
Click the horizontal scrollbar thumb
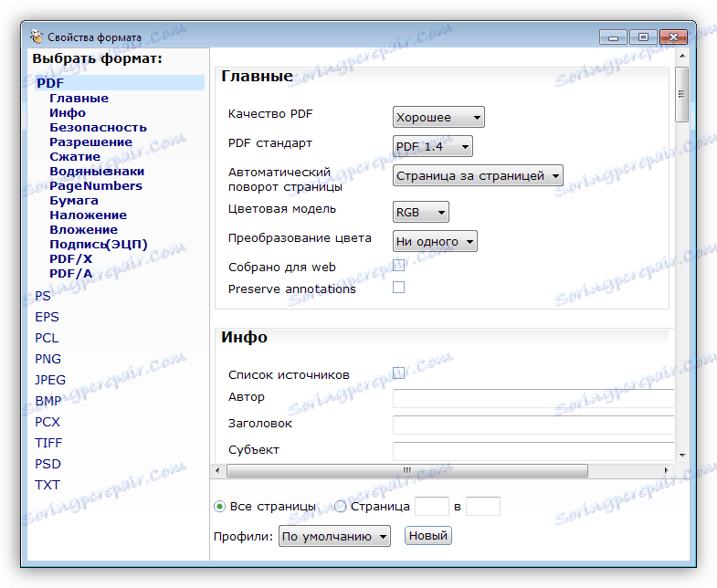(407, 470)
